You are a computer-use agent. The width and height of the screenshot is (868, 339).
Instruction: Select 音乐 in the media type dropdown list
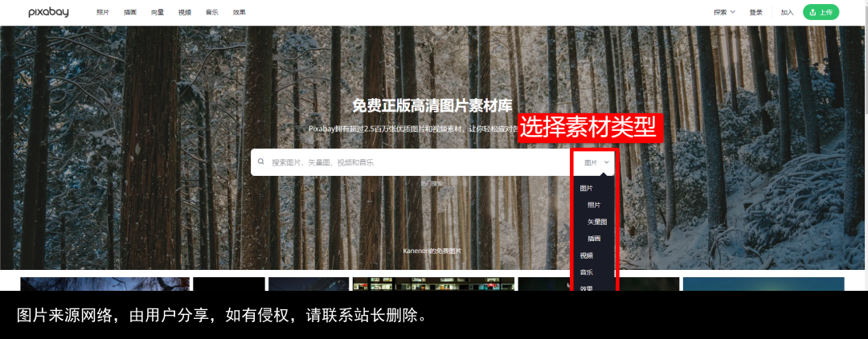pyautogui.click(x=586, y=272)
